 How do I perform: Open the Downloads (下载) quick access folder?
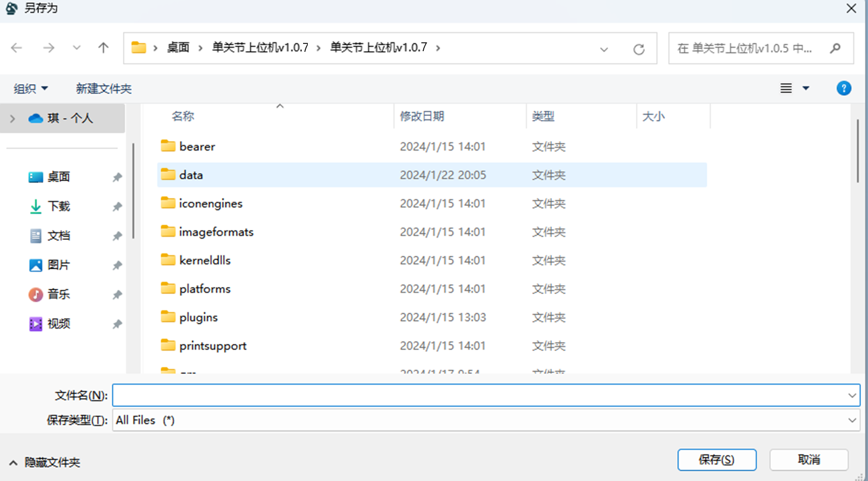(x=58, y=206)
